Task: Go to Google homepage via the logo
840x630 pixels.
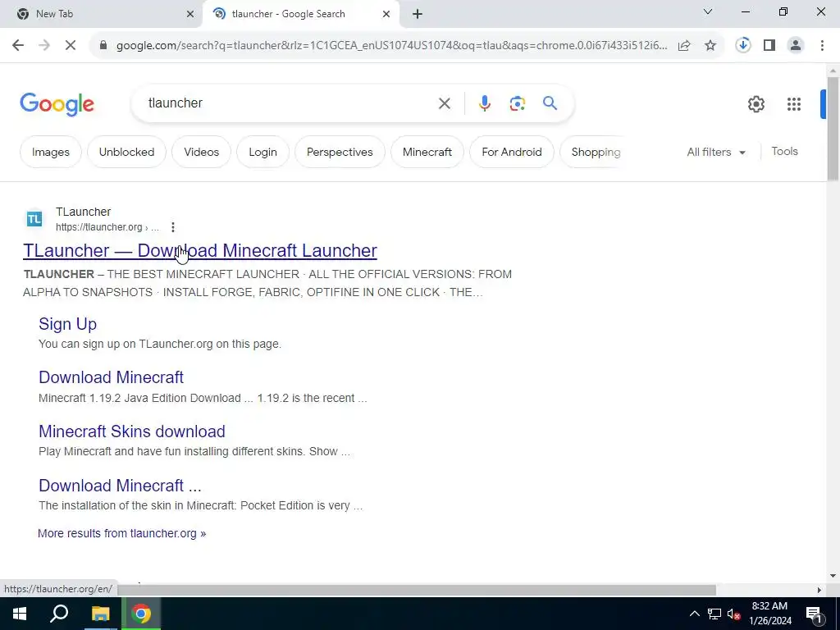Action: tap(57, 104)
